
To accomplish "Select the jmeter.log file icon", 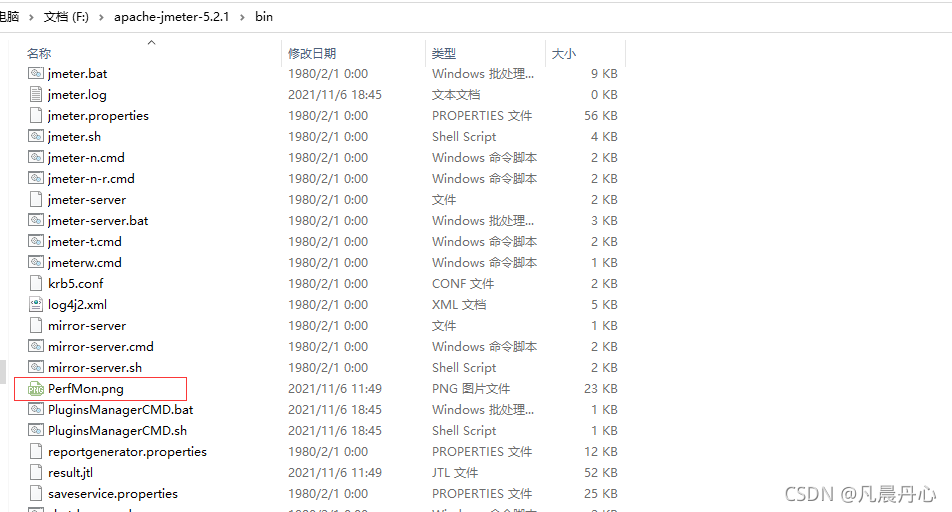I will point(36,94).
